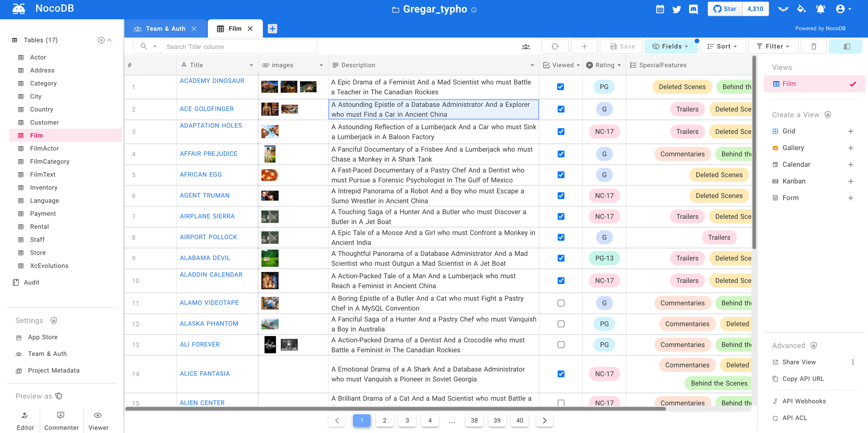Check Viewed box for ALI FOREVER
The height and width of the screenshot is (433, 868).
click(x=561, y=345)
